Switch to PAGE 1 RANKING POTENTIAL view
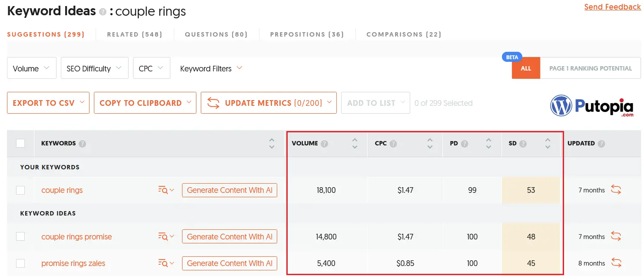Image resolution: width=644 pixels, height=276 pixels. click(x=590, y=68)
